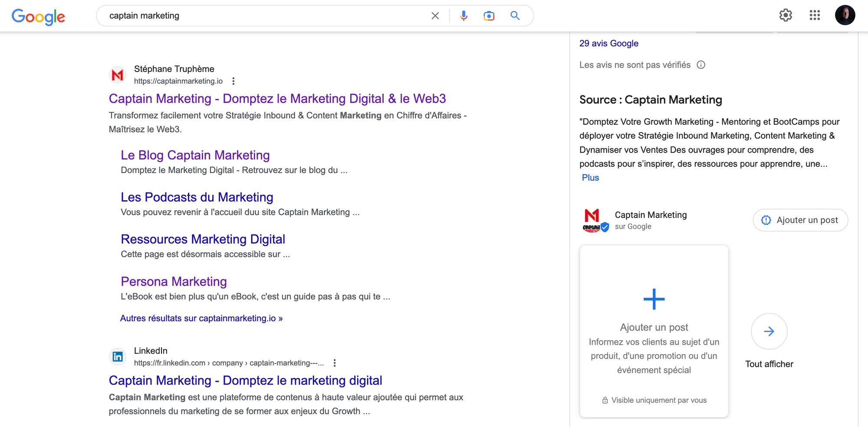
Task: Click Stéphane Truphème site name
Action: click(174, 69)
